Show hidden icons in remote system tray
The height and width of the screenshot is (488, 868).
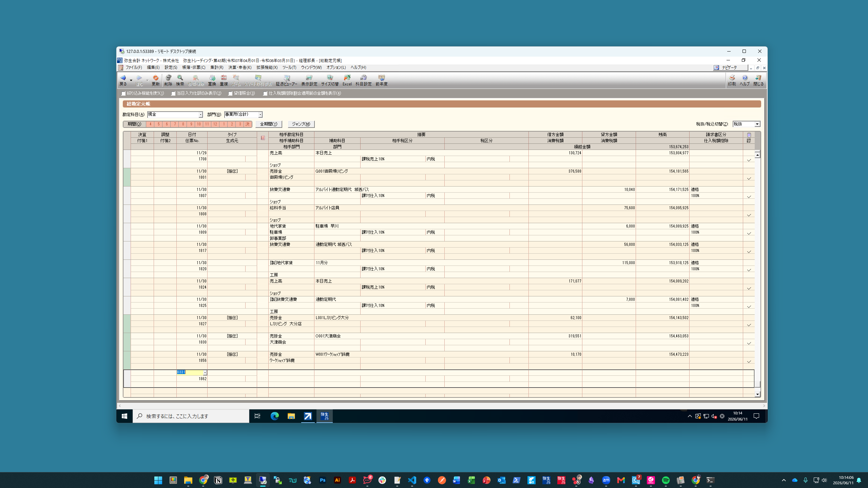click(x=690, y=416)
